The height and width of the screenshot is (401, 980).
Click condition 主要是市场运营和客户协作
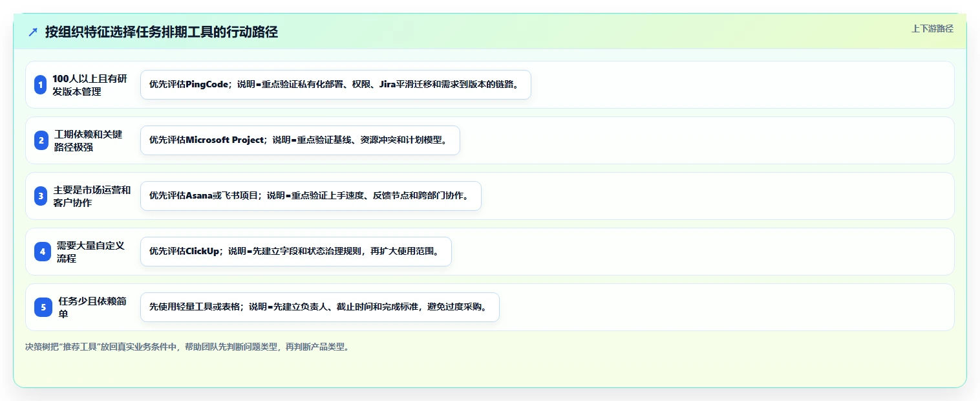92,196
